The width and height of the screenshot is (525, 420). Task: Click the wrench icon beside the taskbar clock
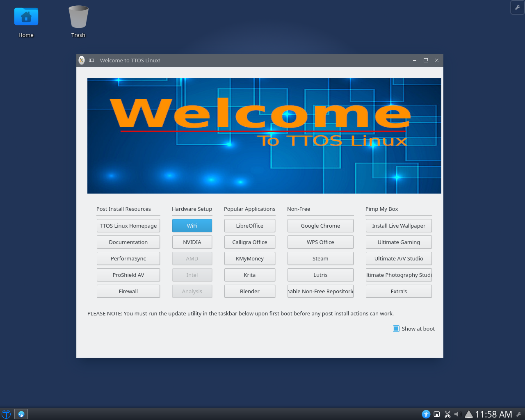pos(519,414)
